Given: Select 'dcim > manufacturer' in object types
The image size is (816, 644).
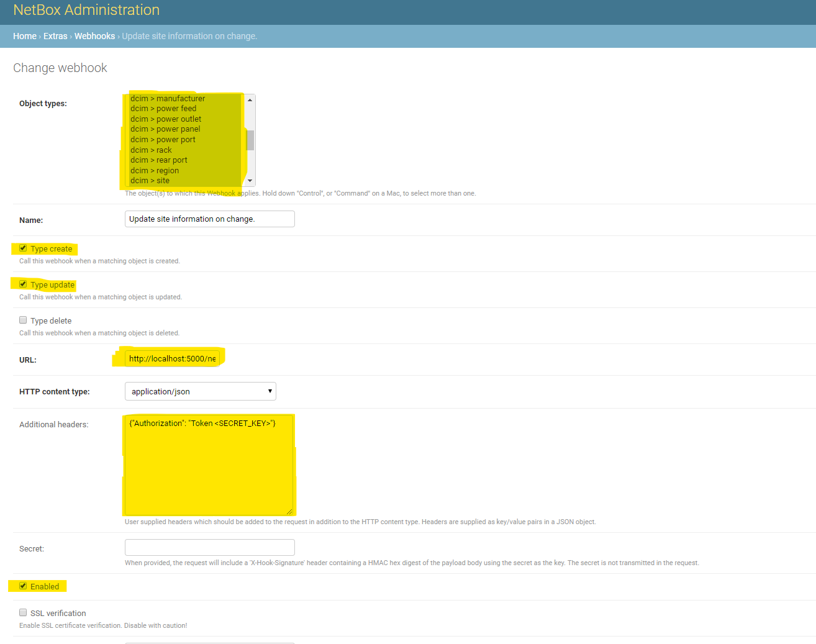Looking at the screenshot, I should pyautogui.click(x=185, y=98).
